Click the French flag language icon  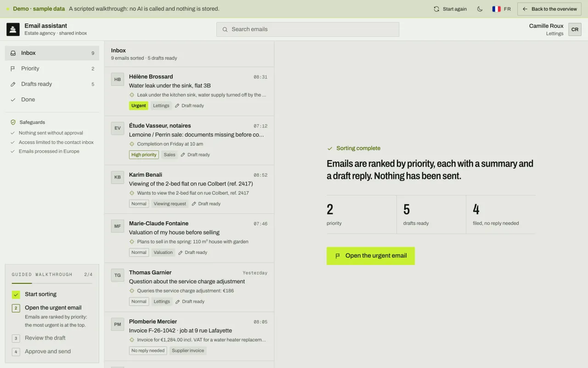[x=496, y=9]
